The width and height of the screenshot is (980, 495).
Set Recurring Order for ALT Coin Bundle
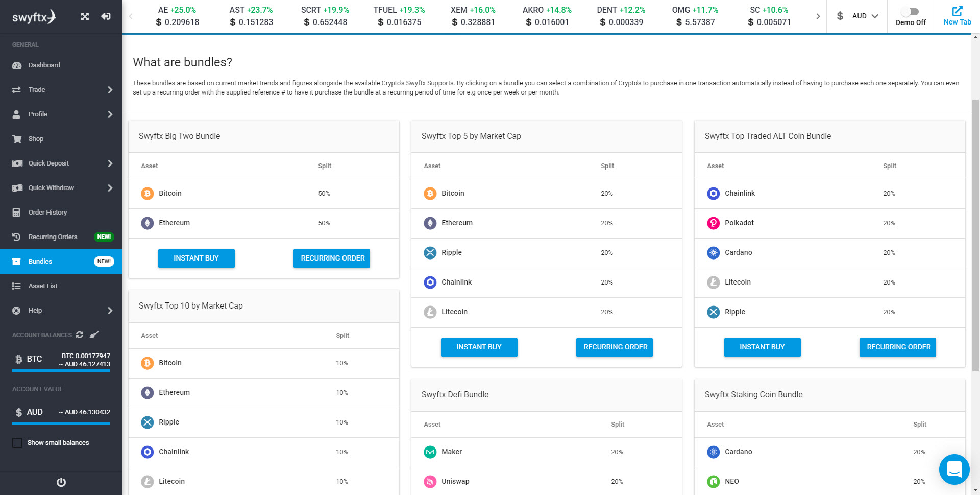(898, 347)
